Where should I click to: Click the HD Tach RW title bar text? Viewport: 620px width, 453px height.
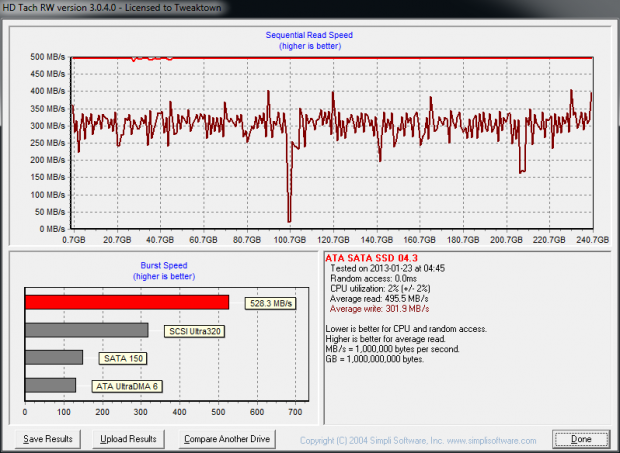pyautogui.click(x=112, y=8)
